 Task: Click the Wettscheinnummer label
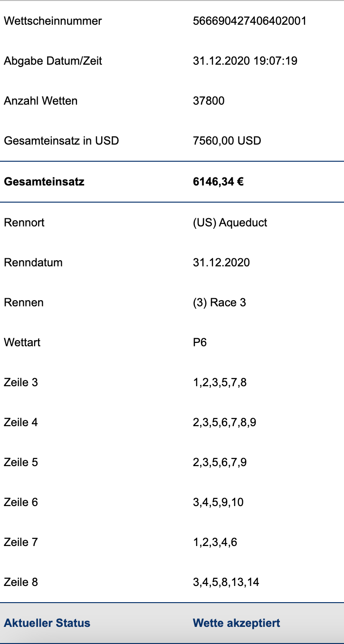pyautogui.click(x=53, y=21)
